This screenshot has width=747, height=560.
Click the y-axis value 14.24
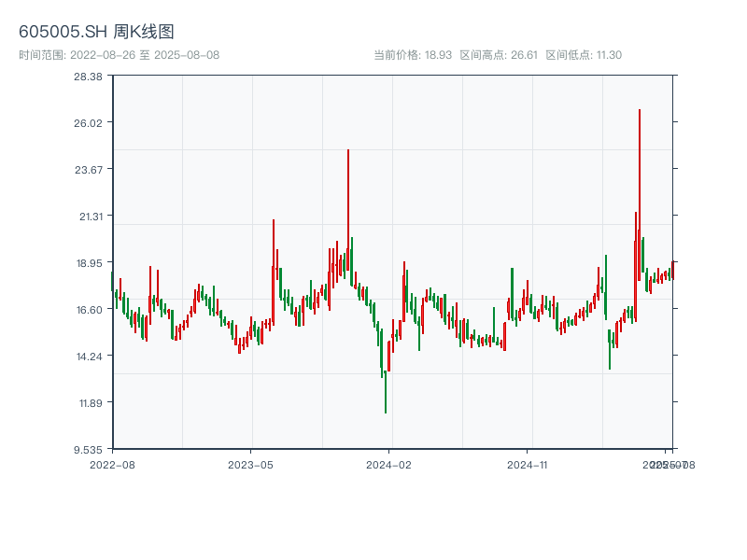coord(90,357)
